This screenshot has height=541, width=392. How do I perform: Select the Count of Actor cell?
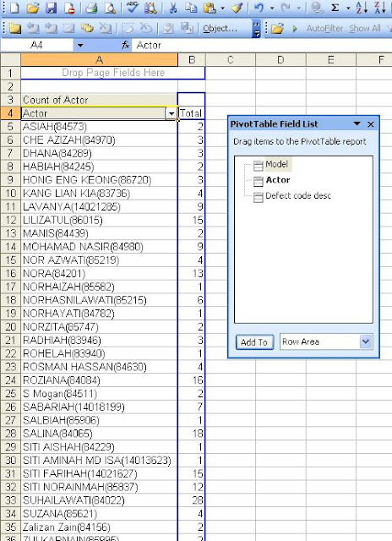[x=100, y=100]
